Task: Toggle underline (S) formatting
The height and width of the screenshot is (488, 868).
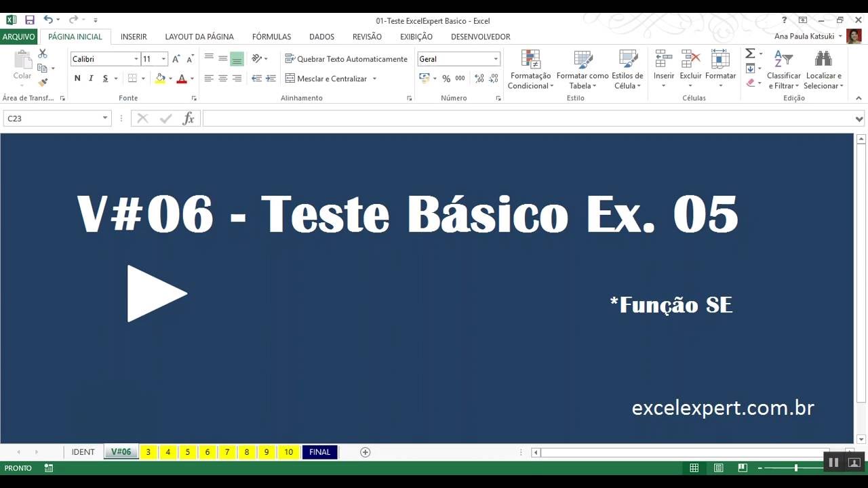Action: (x=106, y=79)
